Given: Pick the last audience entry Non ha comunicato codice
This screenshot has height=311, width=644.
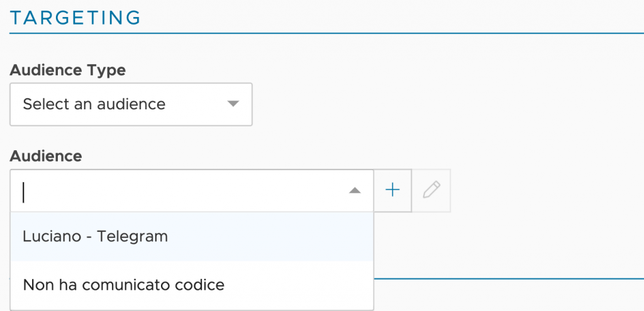Looking at the screenshot, I should click(192, 285).
